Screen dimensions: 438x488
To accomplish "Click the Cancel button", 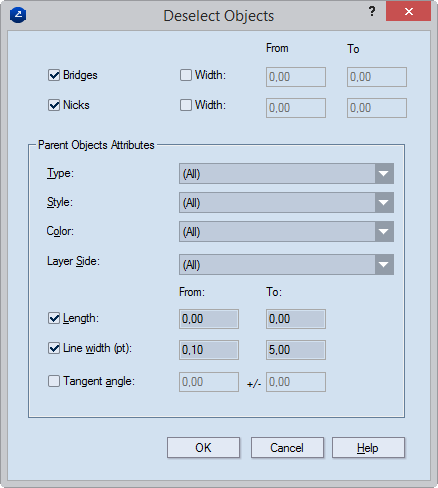I will 287,448.
